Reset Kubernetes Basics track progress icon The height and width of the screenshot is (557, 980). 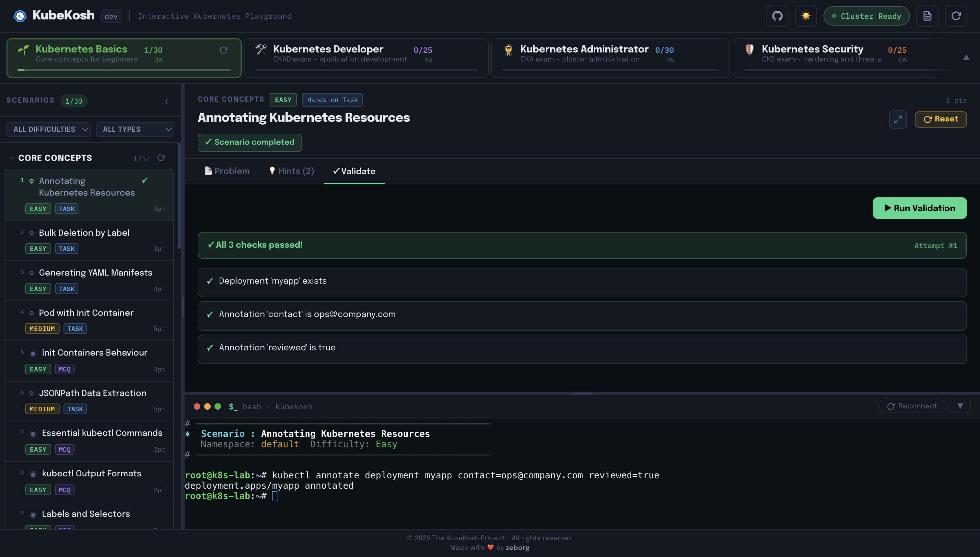pyautogui.click(x=224, y=50)
